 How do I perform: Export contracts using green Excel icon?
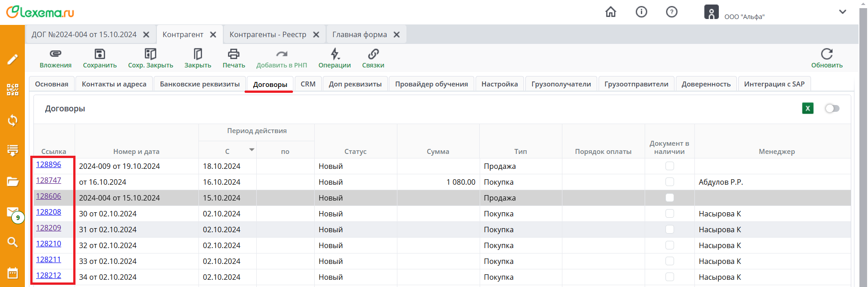807,109
